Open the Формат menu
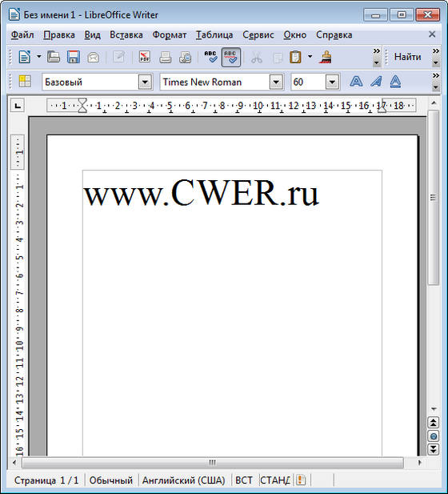The height and width of the screenshot is (494, 448). [x=170, y=34]
